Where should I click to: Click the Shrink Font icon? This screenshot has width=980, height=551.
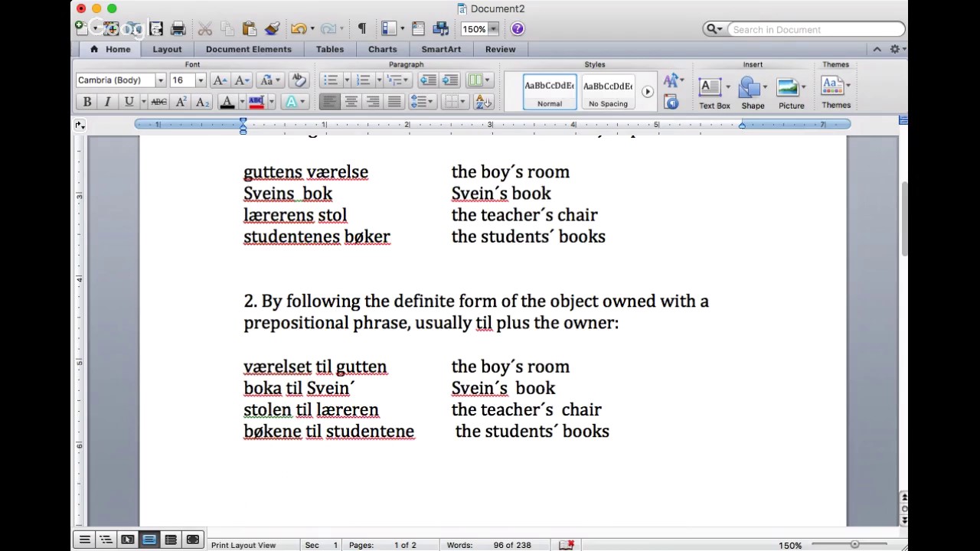241,80
